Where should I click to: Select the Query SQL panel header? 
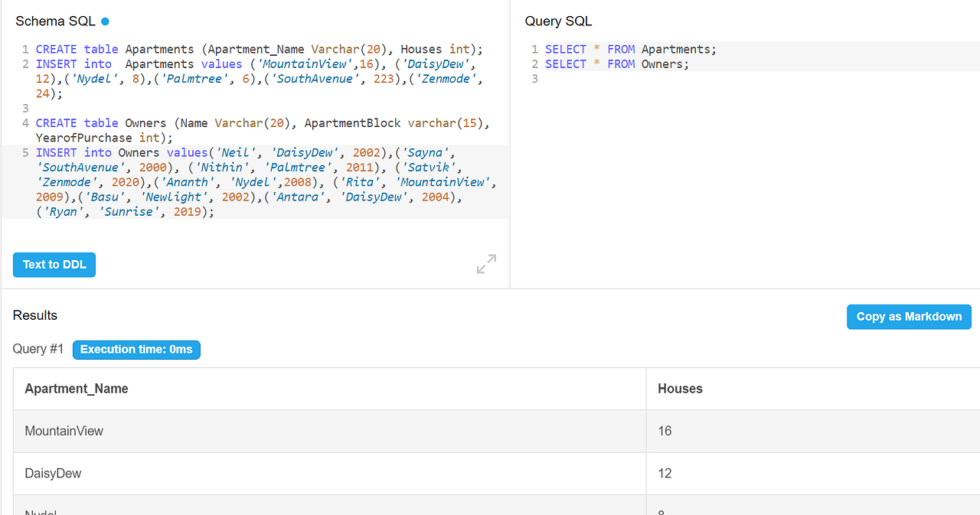(x=558, y=21)
